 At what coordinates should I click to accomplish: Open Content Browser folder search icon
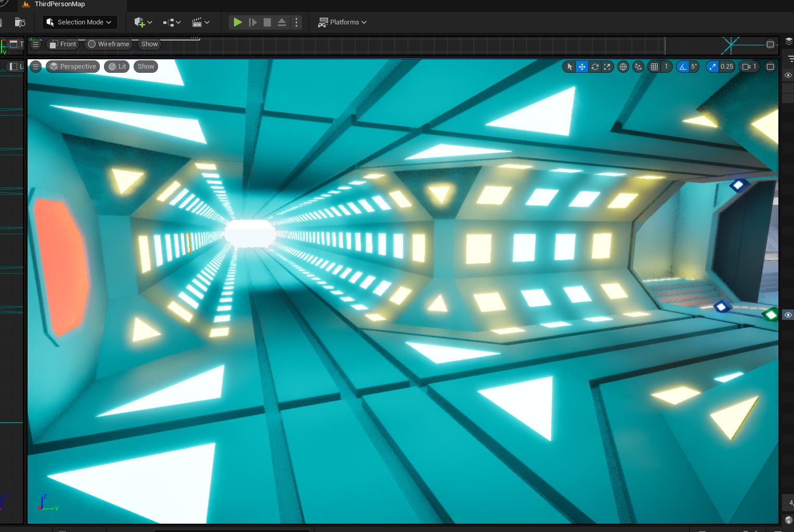[x=20, y=22]
